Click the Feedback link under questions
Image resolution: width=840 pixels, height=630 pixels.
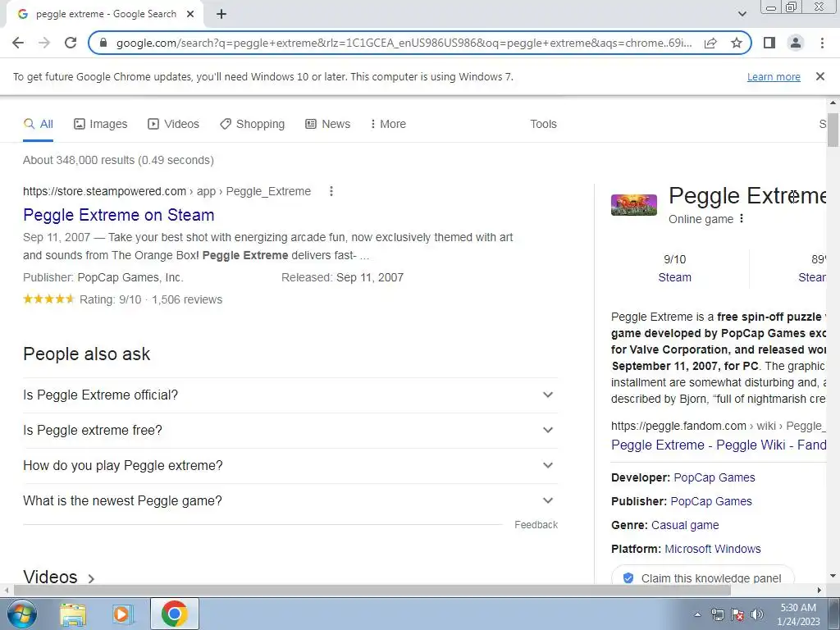536,525
